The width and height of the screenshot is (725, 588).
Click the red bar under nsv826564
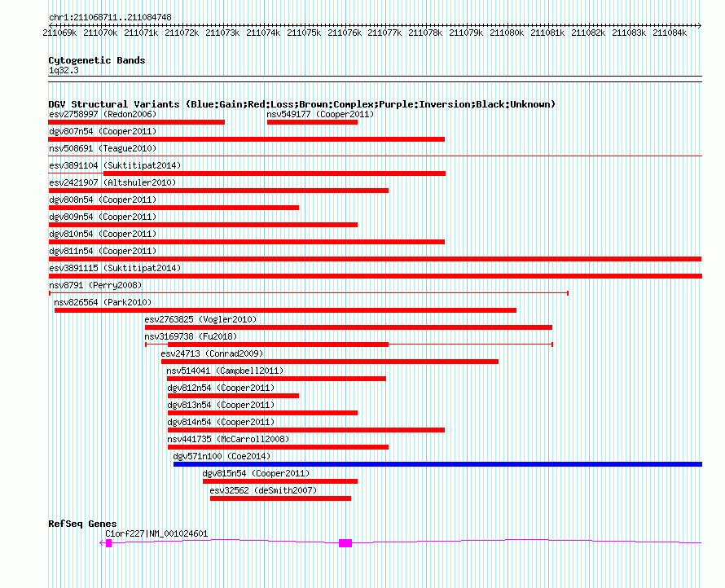pyautogui.click(x=285, y=310)
